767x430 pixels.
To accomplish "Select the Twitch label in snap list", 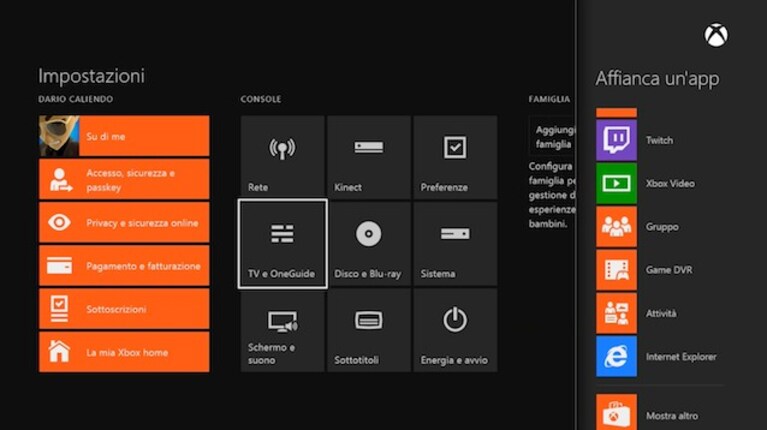I will point(659,140).
